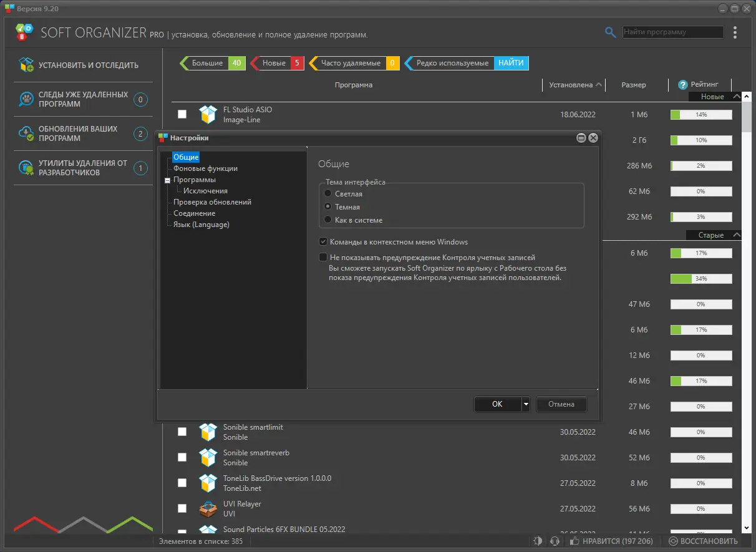Click the FL Studio ASIO program icon
This screenshot has height=552, width=756.
click(x=208, y=114)
